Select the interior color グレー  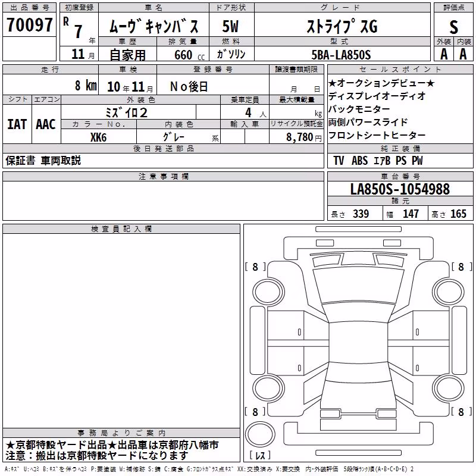[174, 137]
